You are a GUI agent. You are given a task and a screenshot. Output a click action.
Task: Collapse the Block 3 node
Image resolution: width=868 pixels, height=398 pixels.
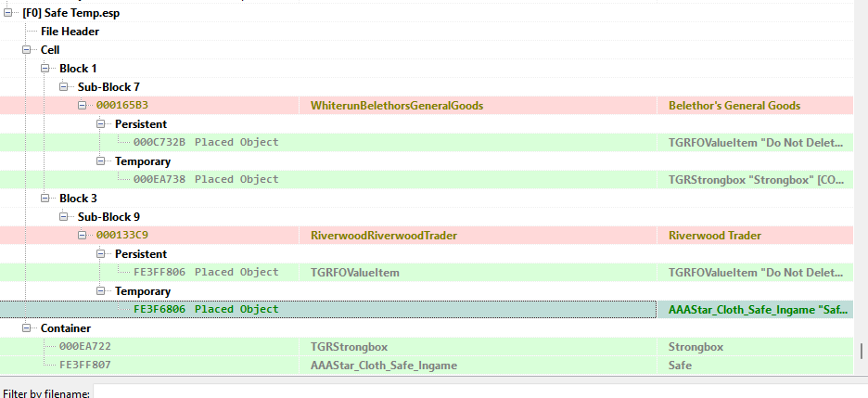45,199
